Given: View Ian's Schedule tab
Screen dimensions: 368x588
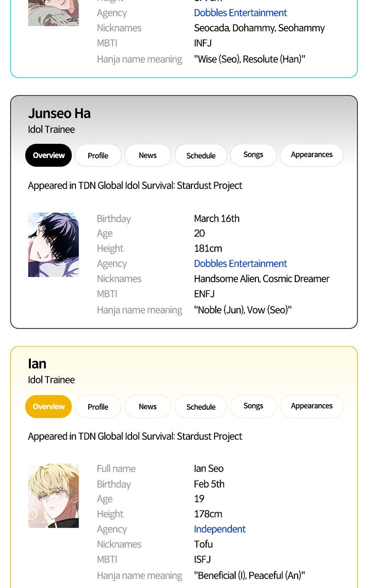Looking at the screenshot, I should [201, 407].
